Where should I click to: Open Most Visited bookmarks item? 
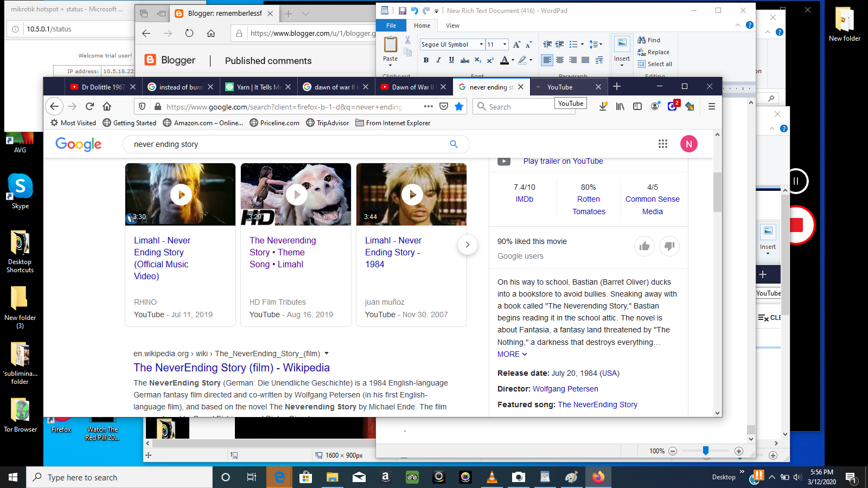click(73, 123)
